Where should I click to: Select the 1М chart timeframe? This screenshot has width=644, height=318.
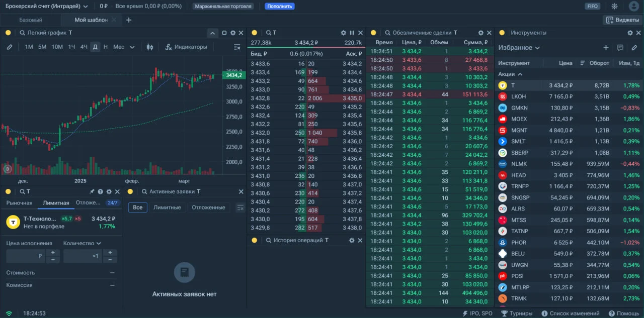click(29, 47)
